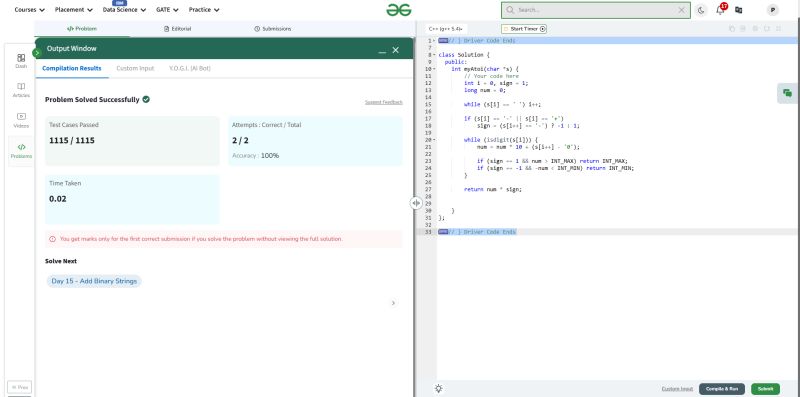800x397 pixels.
Task: Open notifications bell icon
Action: coord(720,10)
